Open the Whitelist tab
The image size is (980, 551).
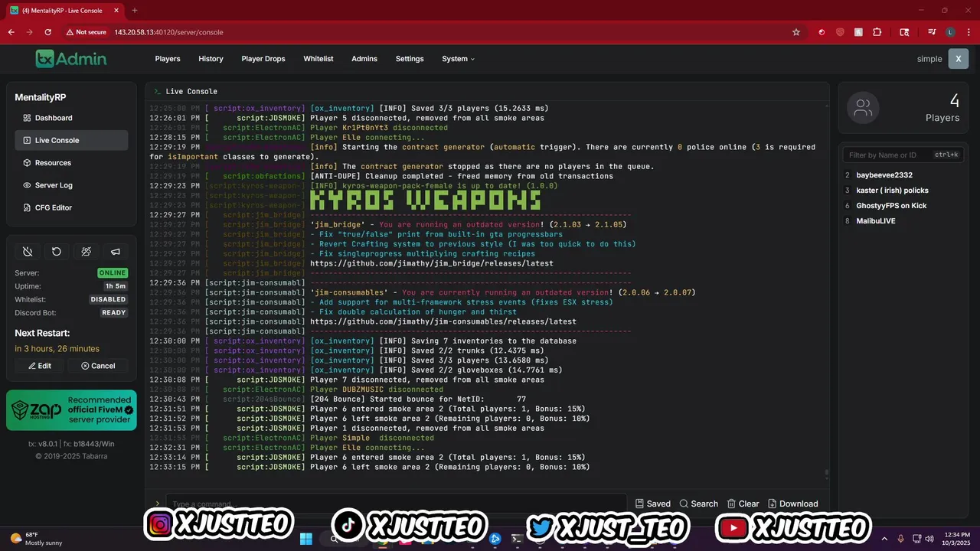[x=318, y=59]
